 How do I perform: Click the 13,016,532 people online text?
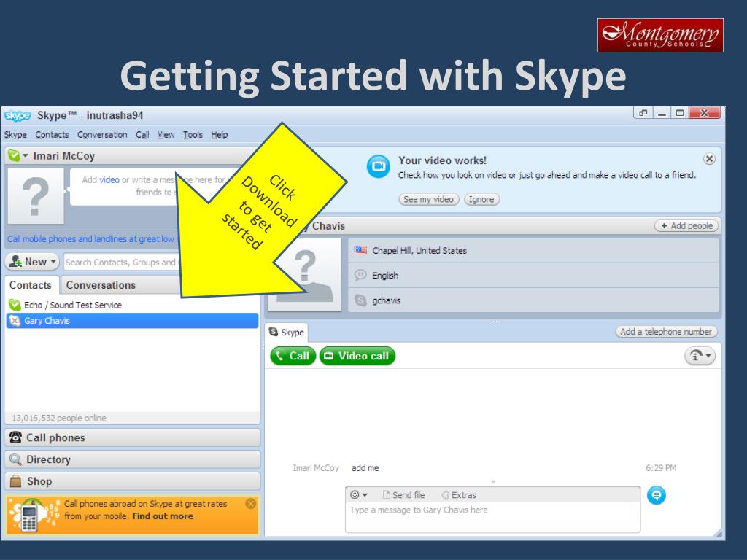(59, 418)
